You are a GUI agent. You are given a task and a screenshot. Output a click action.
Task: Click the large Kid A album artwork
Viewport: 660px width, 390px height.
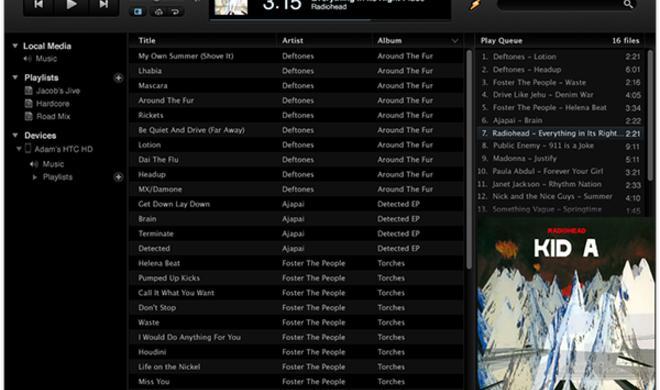click(x=566, y=304)
